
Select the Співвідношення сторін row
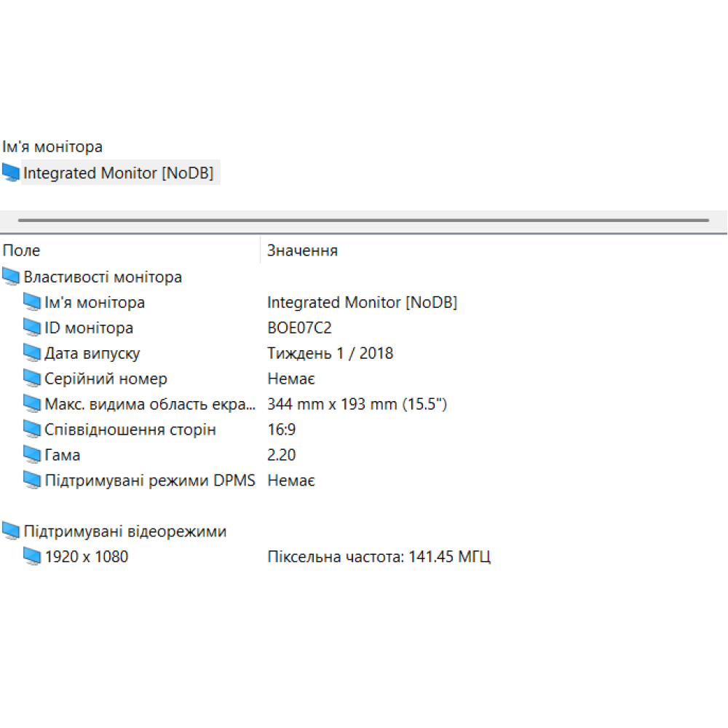pyautogui.click(x=131, y=429)
